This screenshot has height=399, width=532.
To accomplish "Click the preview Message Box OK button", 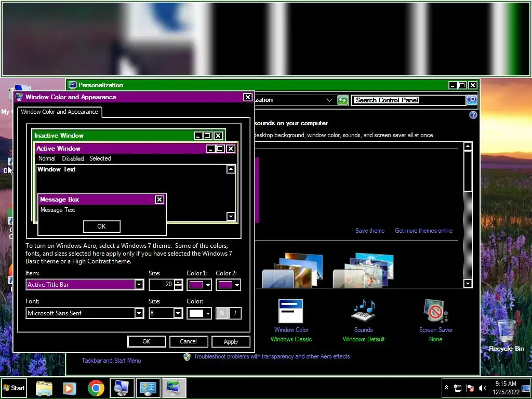I will pos(101,227).
